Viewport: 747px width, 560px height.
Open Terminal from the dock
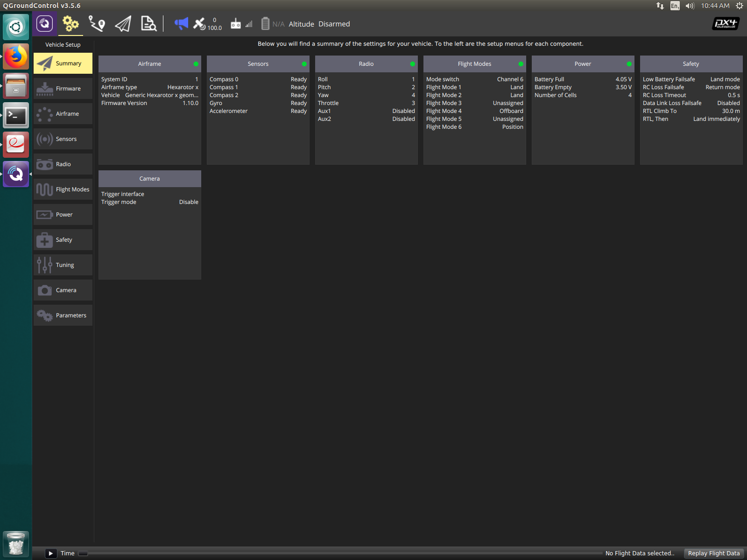(x=16, y=115)
